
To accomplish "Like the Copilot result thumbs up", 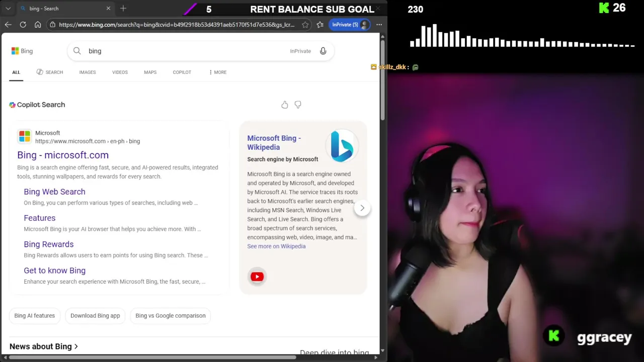I will point(285,105).
